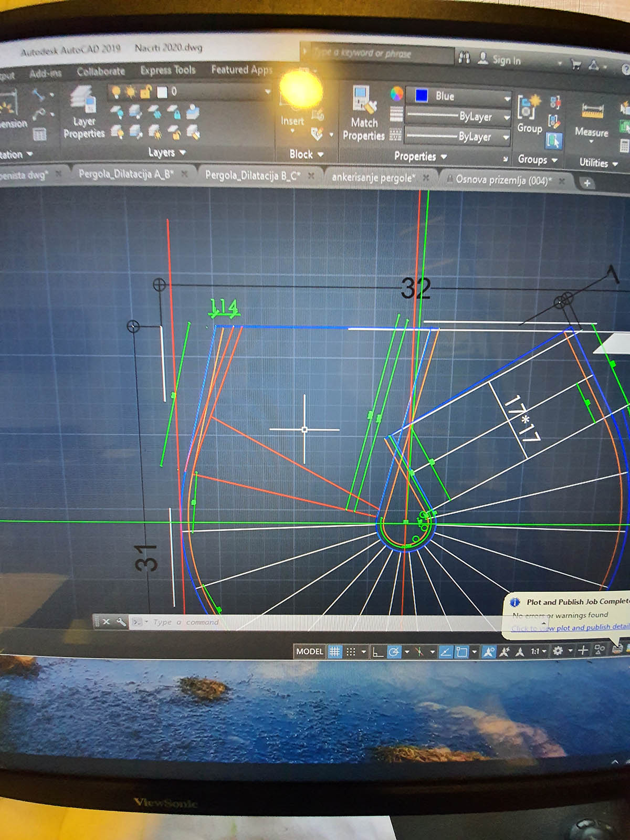The height and width of the screenshot is (840, 630).
Task: Select the Group tool
Action: [529, 113]
